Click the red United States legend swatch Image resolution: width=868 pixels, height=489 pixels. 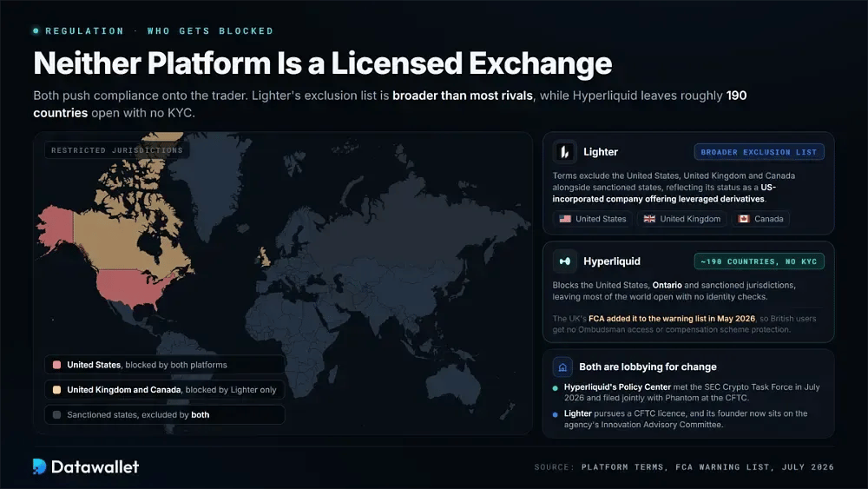tap(56, 365)
